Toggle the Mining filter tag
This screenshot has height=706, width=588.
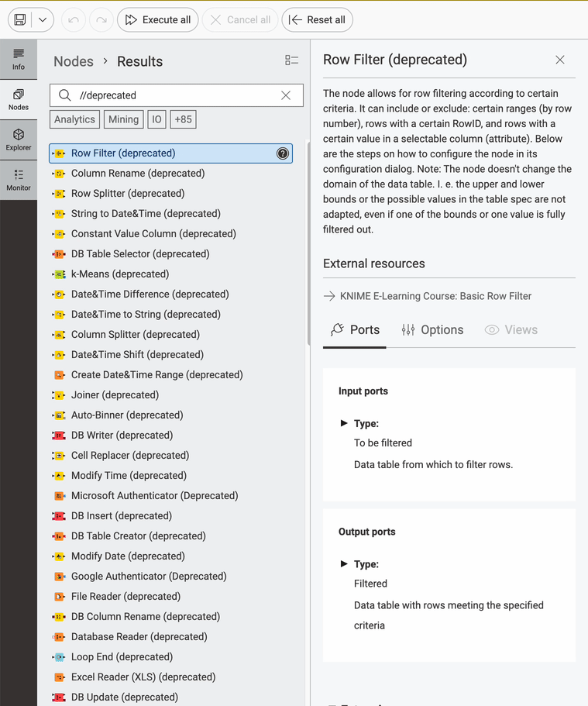tap(123, 119)
